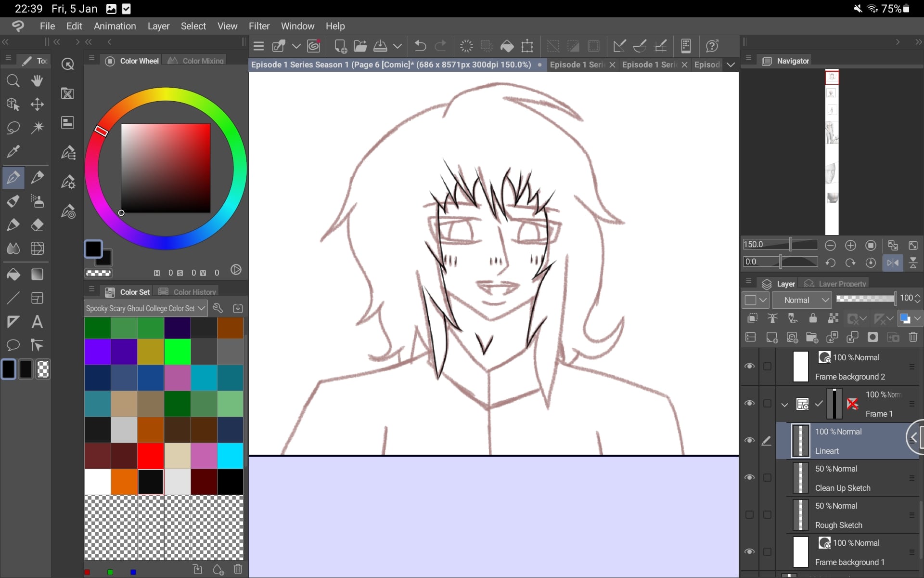Select the Hand move tool

(x=37, y=80)
